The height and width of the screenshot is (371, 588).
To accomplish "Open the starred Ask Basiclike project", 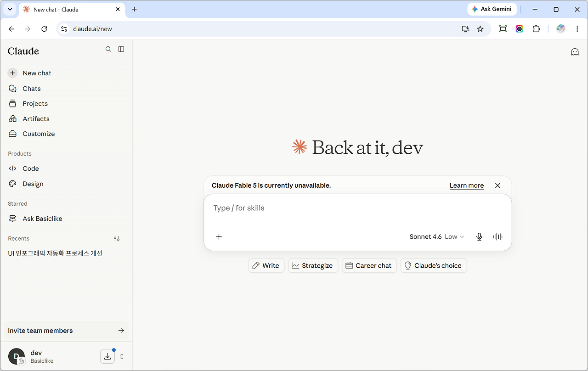I will pyautogui.click(x=66, y=219).
